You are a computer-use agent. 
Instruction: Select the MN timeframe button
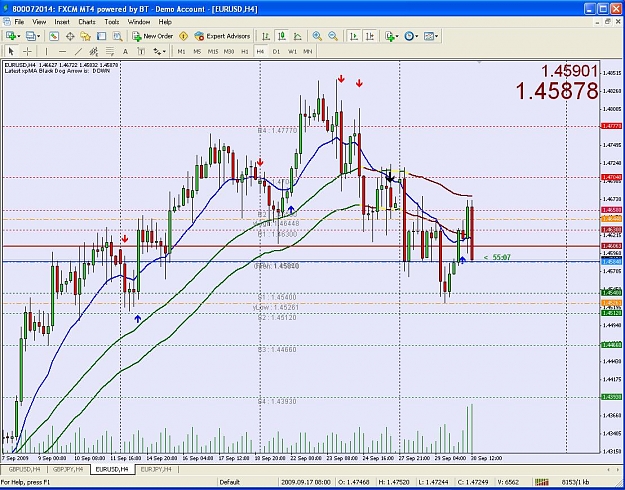[308, 51]
